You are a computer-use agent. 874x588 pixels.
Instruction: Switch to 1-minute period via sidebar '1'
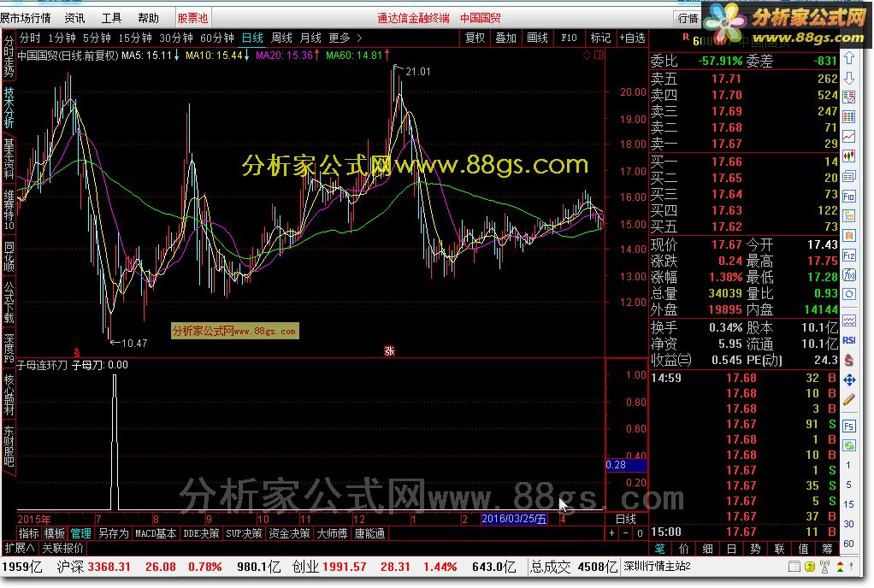tap(848, 466)
